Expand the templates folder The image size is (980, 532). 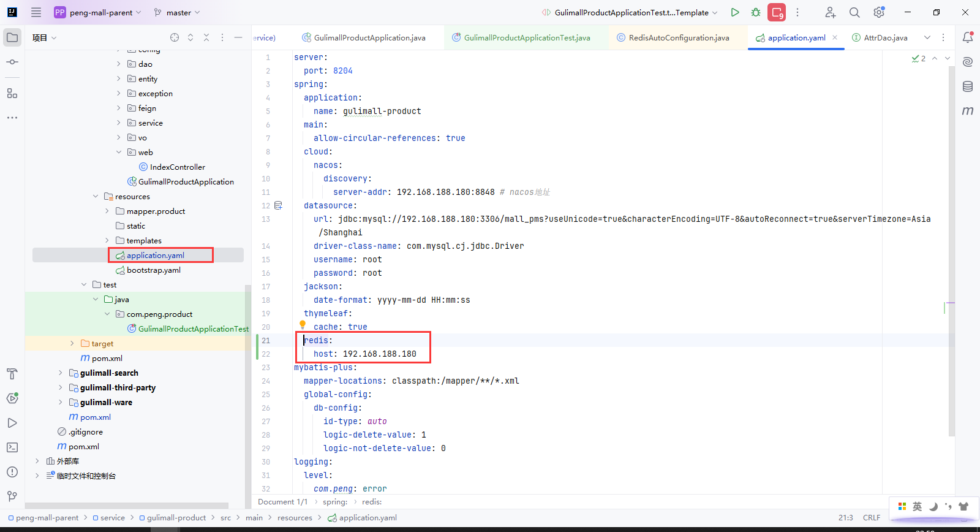(x=107, y=240)
